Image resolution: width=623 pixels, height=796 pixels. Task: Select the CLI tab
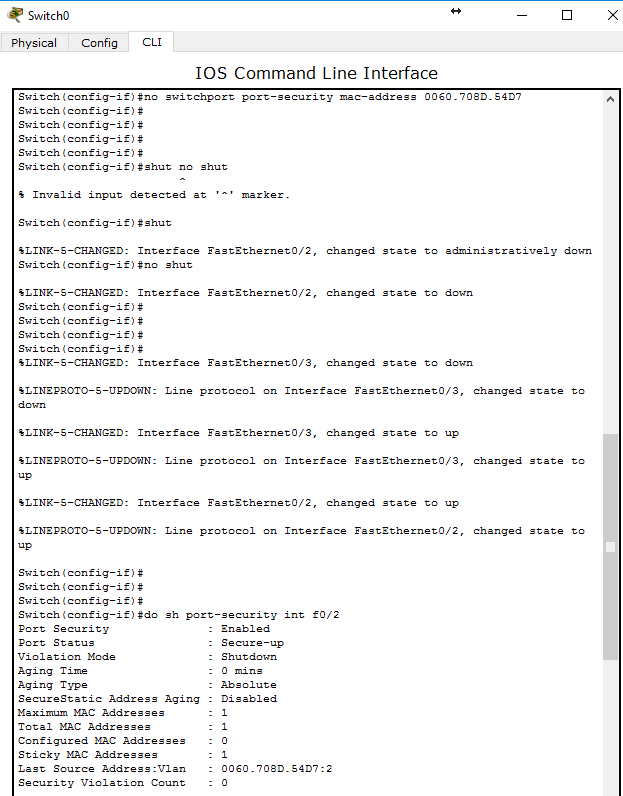click(x=152, y=42)
